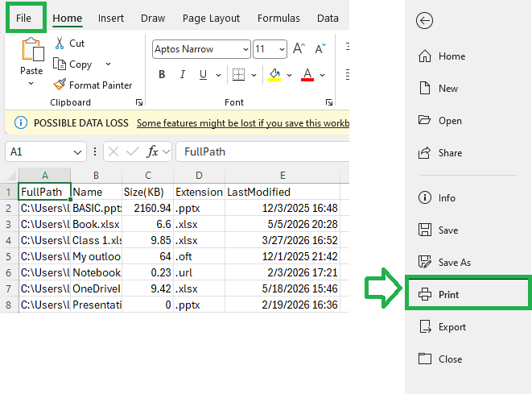Screen dimensions: 532x394
Task: Switch to the Formulas tab
Action: click(278, 18)
